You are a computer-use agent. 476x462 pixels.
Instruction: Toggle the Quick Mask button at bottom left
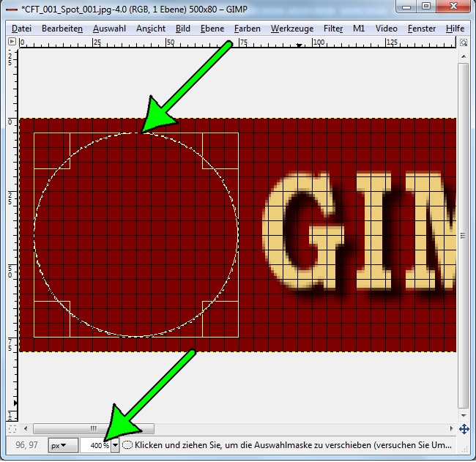[x=12, y=429]
